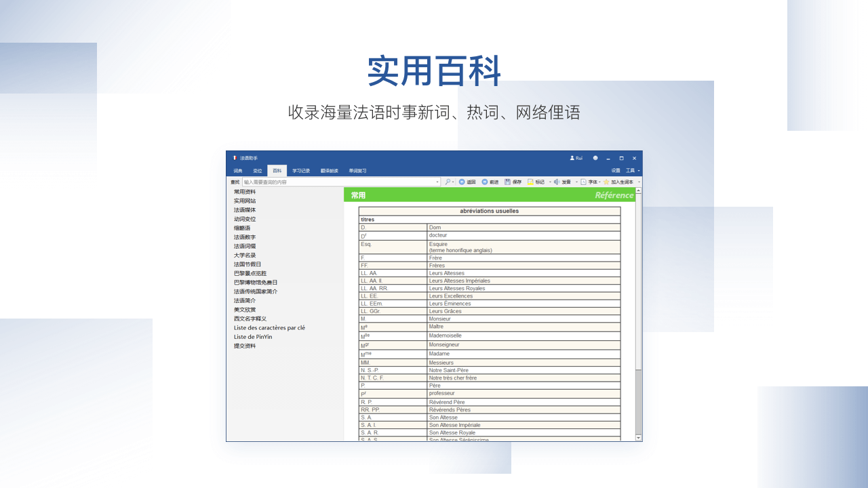This screenshot has height=488, width=868.
Task: Expand the 发音 dropdown arrow
Action: click(576, 181)
